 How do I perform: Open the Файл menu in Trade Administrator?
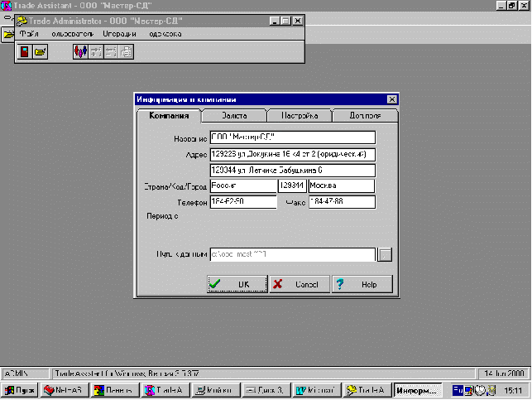click(29, 34)
